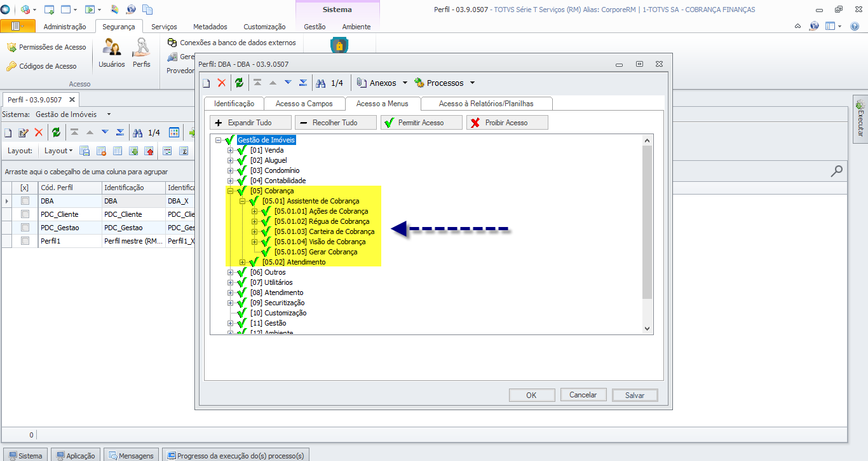Screen dimensions: 868x461
Task: Go to last record in the DBA dialog
Action: 303,83
